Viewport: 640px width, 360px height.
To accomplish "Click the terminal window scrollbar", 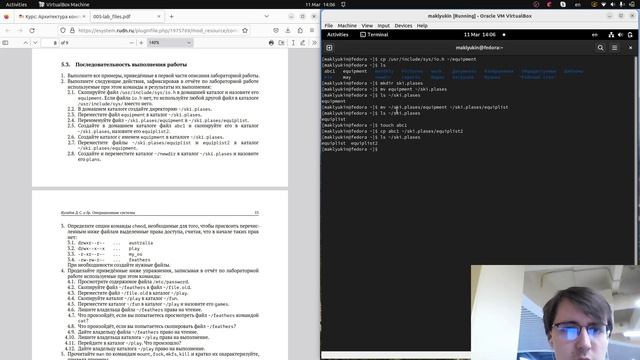I will [636, 160].
